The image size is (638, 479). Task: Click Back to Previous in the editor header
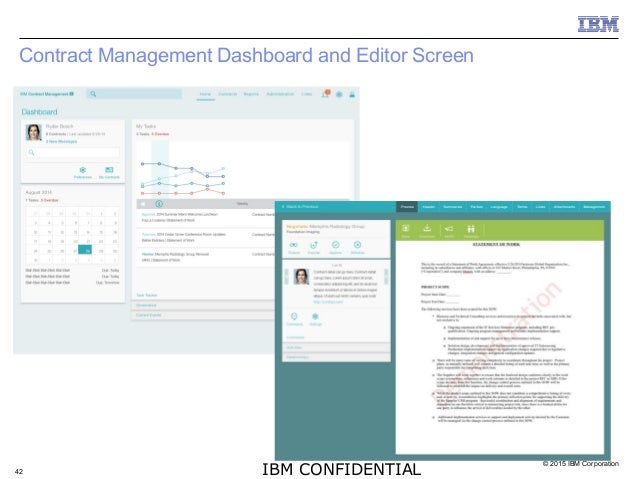300,207
